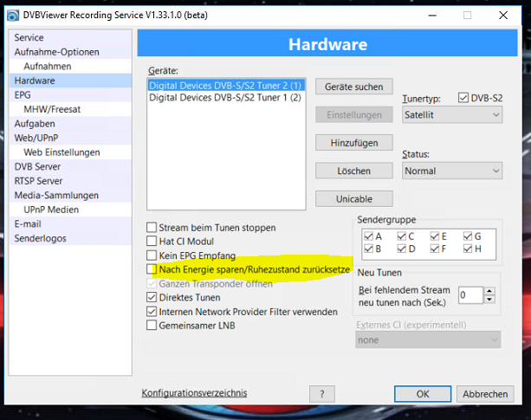This screenshot has height=420, width=531.
Task: Increase the Neu Tunen seconds value
Action: (489, 291)
